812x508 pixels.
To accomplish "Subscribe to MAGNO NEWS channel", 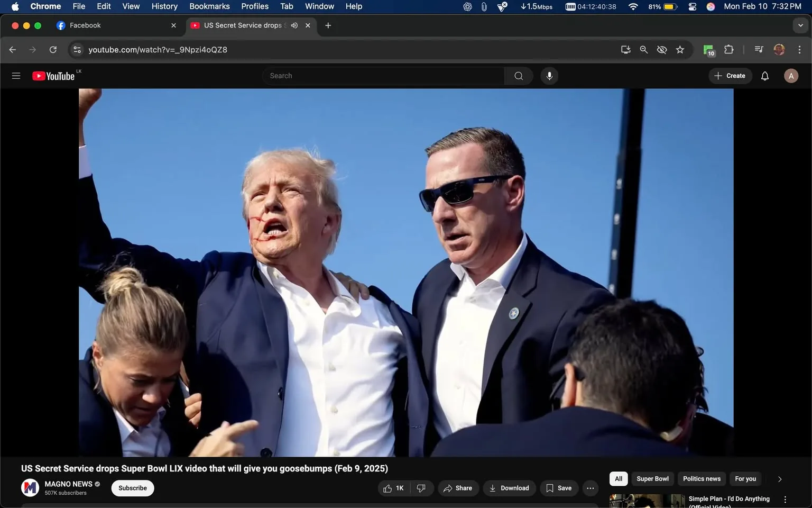I will [132, 488].
